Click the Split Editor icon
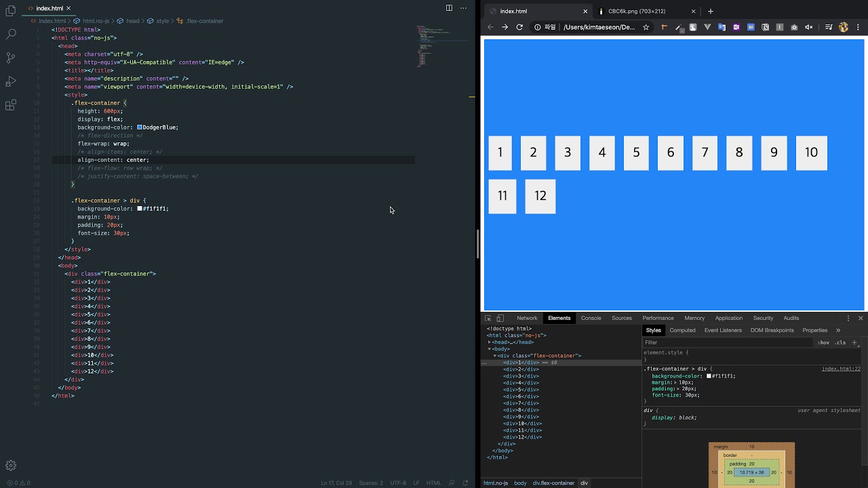This screenshot has width=868, height=488. 449,8
